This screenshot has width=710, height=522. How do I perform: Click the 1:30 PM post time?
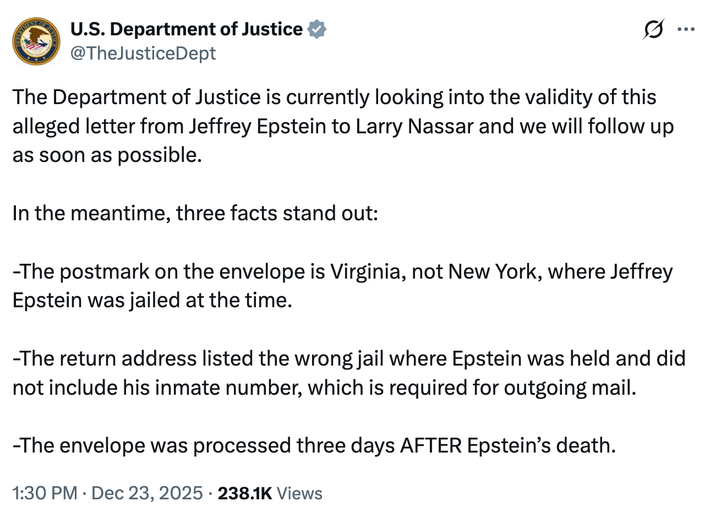(x=44, y=493)
